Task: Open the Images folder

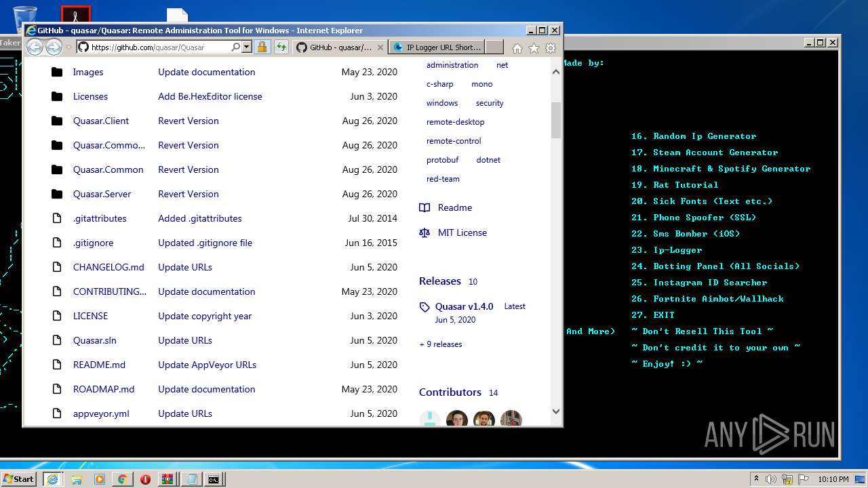Action: click(x=88, y=72)
